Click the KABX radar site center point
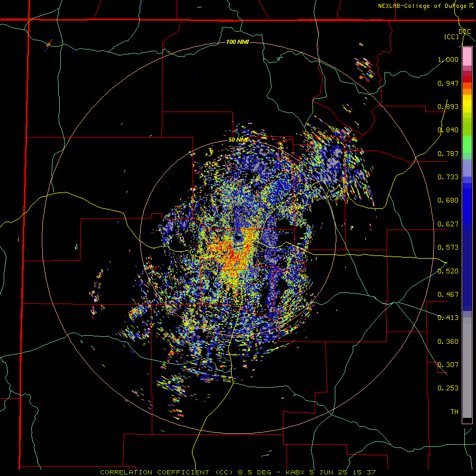The width and height of the screenshot is (476, 476). (x=237, y=237)
